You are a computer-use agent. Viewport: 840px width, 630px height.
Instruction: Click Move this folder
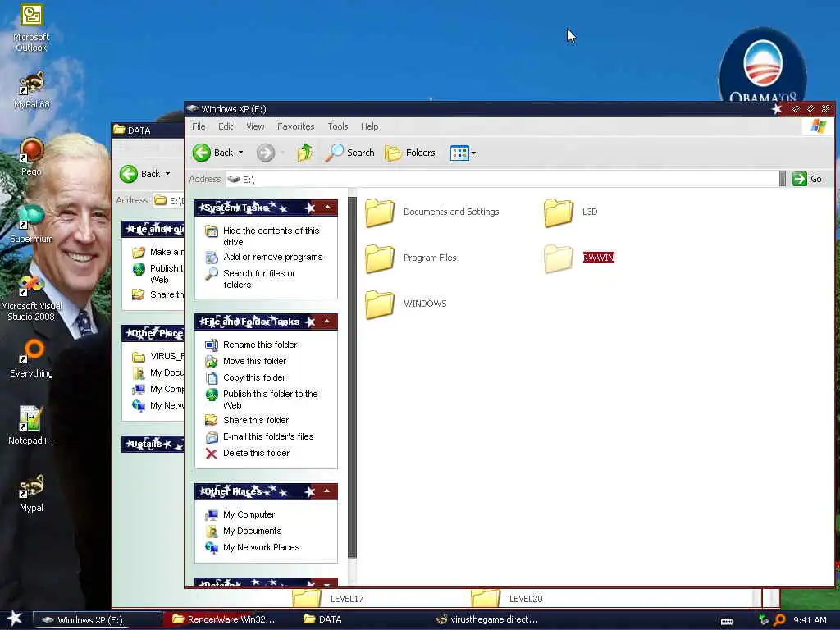point(254,361)
